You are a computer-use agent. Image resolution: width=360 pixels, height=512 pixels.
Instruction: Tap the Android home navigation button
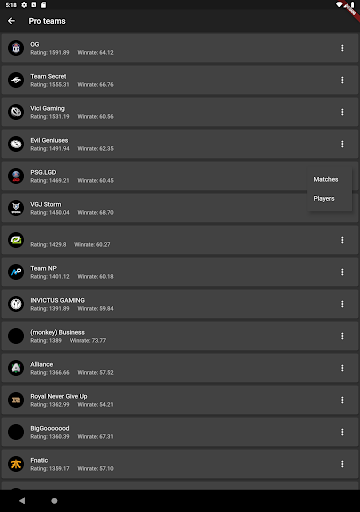point(54,501)
